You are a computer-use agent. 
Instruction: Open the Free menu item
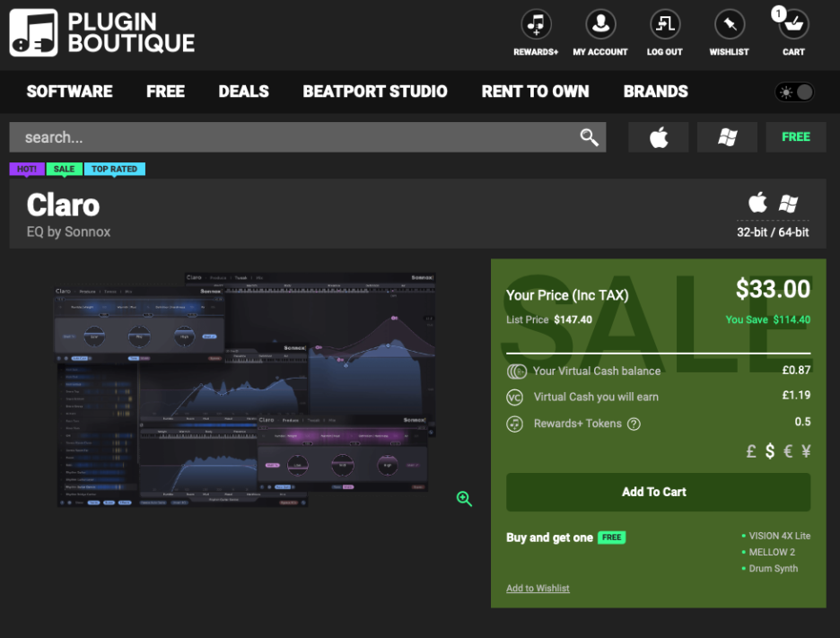tap(165, 92)
